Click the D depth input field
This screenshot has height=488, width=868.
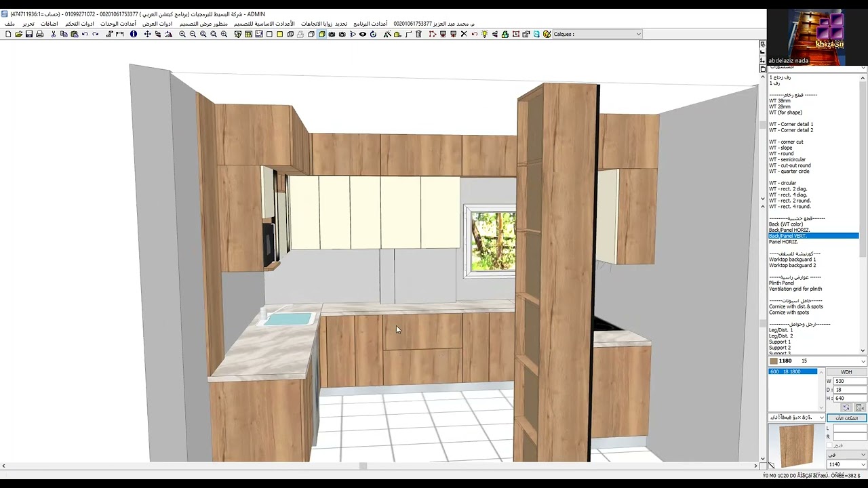click(x=850, y=390)
